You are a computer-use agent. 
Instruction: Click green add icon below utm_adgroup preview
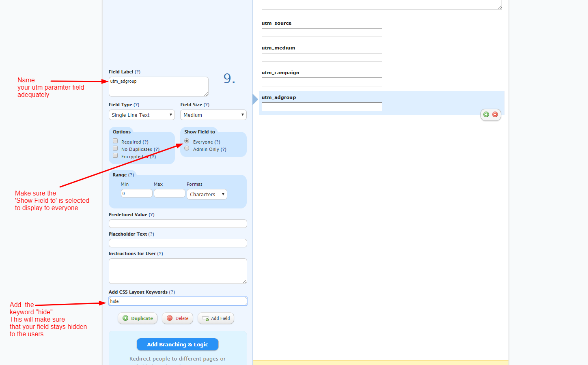coord(486,114)
